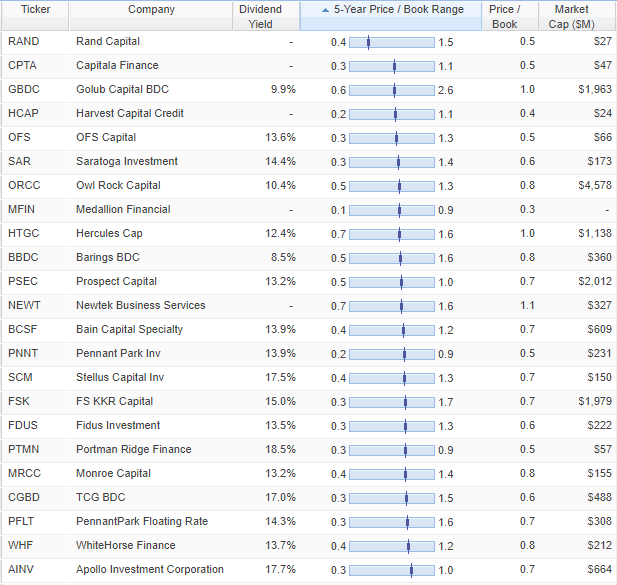Click company name Barings BDC
Viewport: 617px width, 585px height.
[108, 257]
